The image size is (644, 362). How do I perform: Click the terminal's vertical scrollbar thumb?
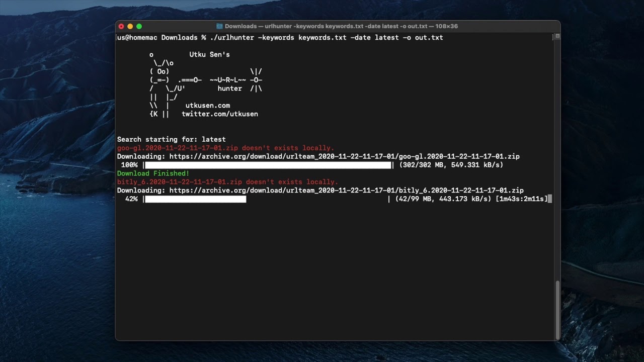tap(557, 310)
